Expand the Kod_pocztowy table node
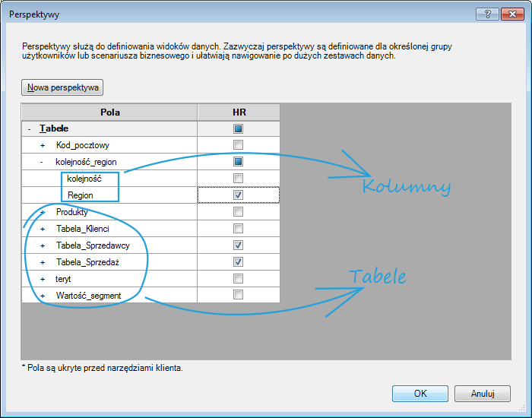The image size is (532, 418). 43,145
